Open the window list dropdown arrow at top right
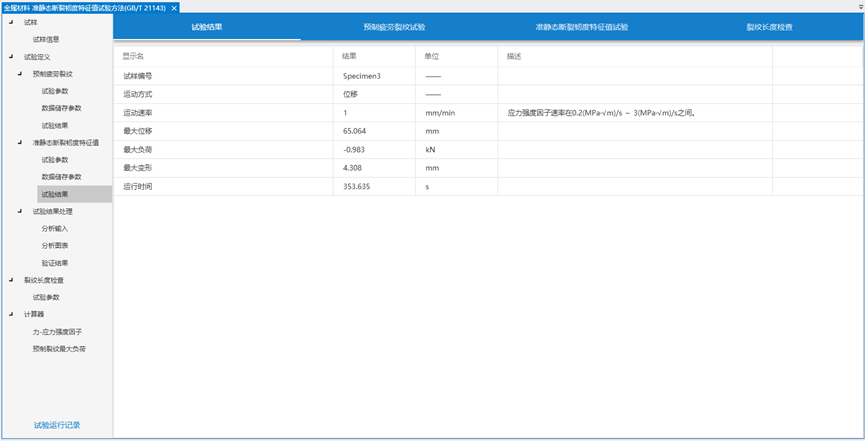The width and height of the screenshot is (865, 441). click(x=857, y=7)
